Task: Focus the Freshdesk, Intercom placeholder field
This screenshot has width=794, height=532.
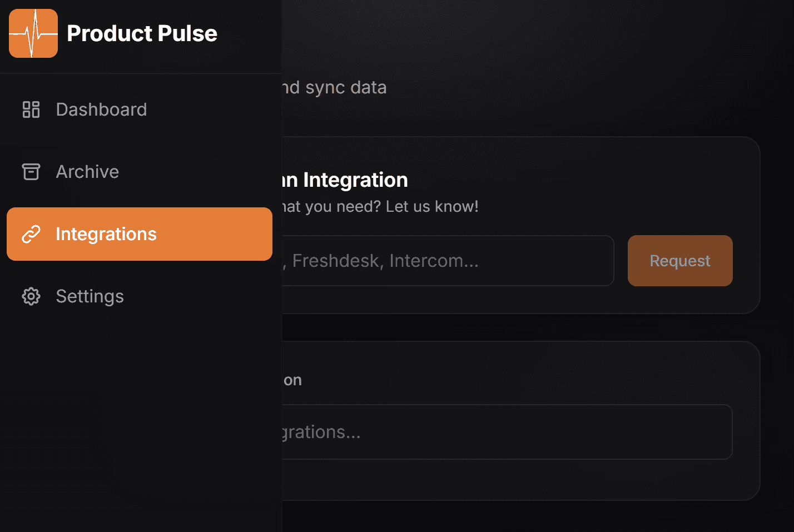Action: point(445,261)
